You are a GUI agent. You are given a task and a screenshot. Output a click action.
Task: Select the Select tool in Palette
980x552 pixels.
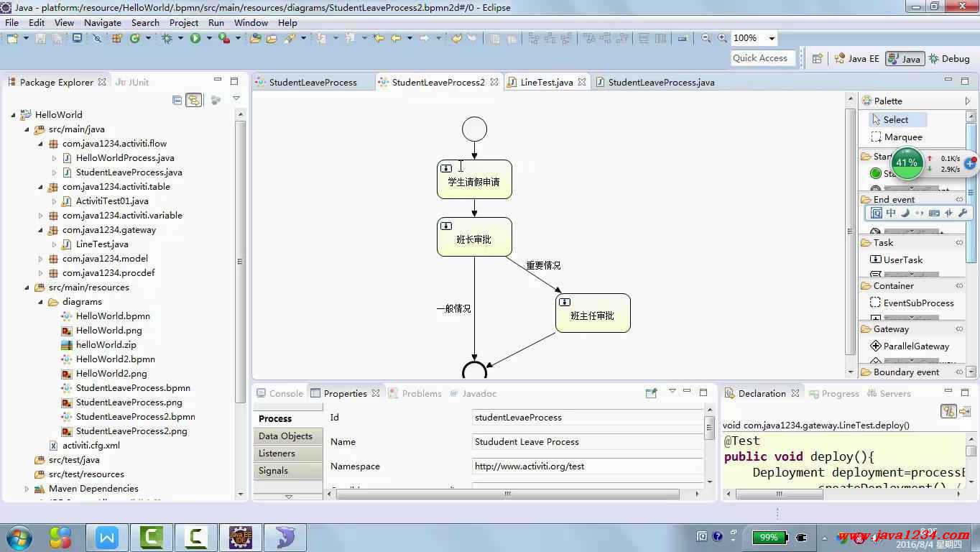(898, 119)
